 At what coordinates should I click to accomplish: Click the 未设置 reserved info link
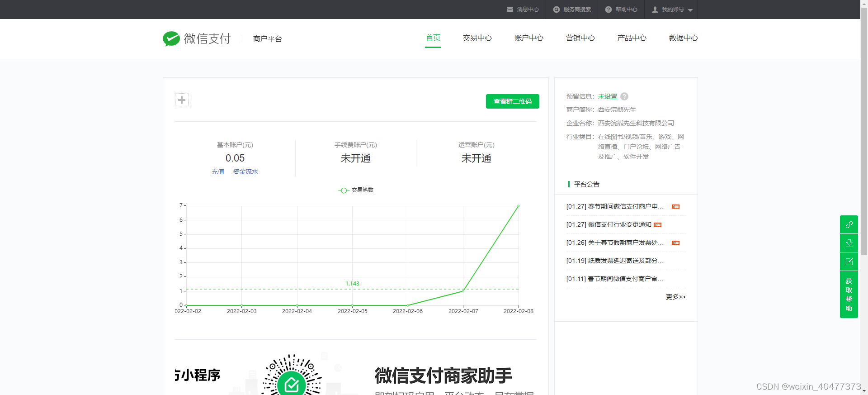tap(608, 96)
